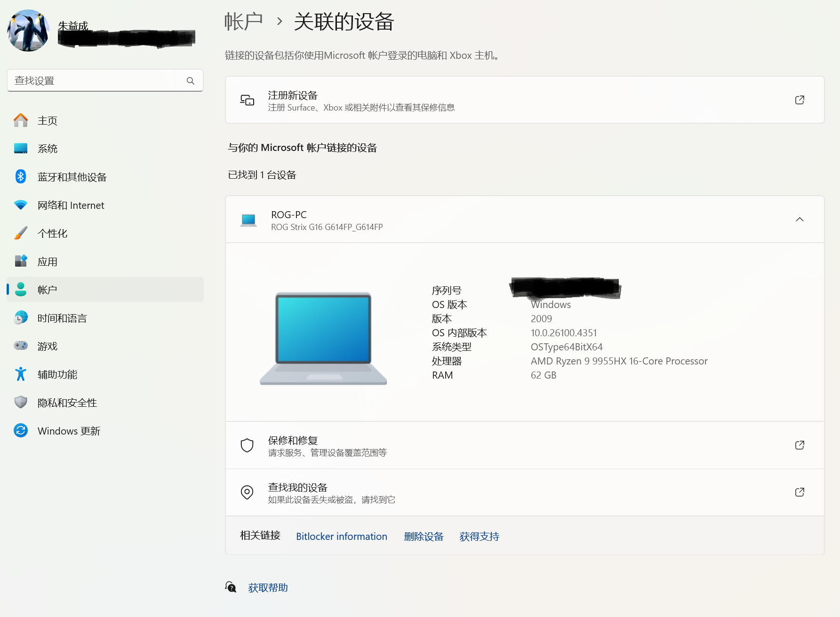The image size is (840, 617).
Task: Select the 10.0.26100.4351 build value
Action: click(564, 333)
